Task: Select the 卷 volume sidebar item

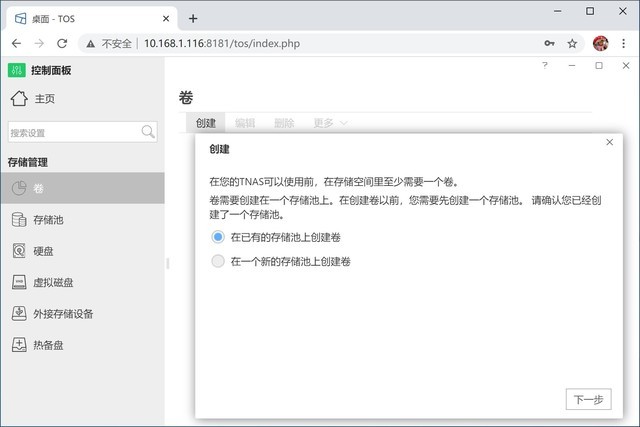Action: point(82,188)
